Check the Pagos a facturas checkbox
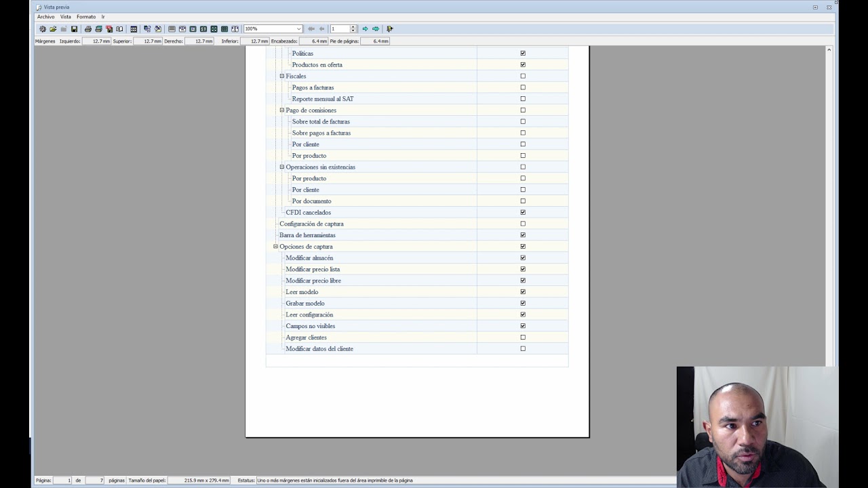Viewport: 868px width, 488px height. click(523, 87)
